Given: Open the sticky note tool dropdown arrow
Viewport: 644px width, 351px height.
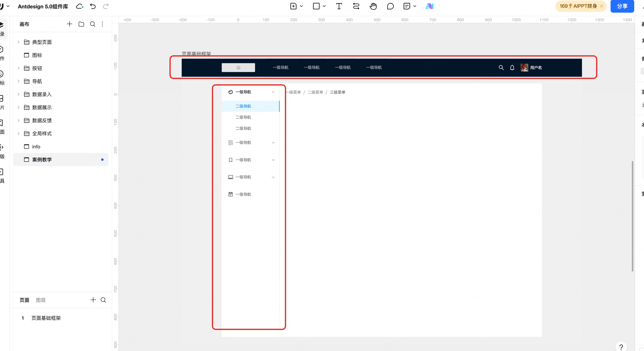Looking at the screenshot, I should [x=415, y=6].
